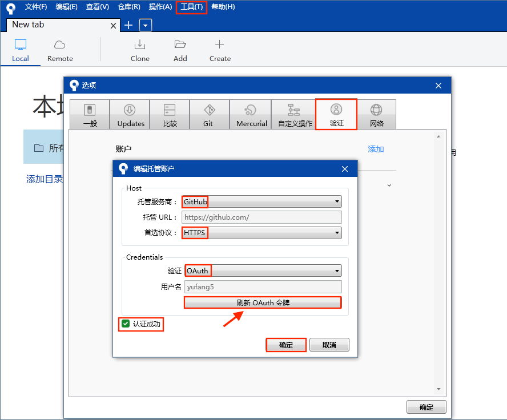Viewport: 507px width, 420px height.
Task: Open the 自定义操作 options tab
Action: (293, 115)
